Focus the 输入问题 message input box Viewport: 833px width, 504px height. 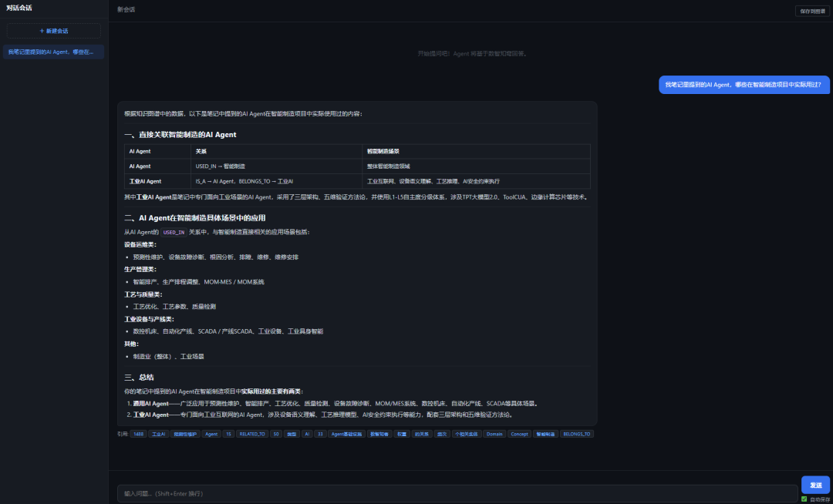pyautogui.click(x=457, y=493)
